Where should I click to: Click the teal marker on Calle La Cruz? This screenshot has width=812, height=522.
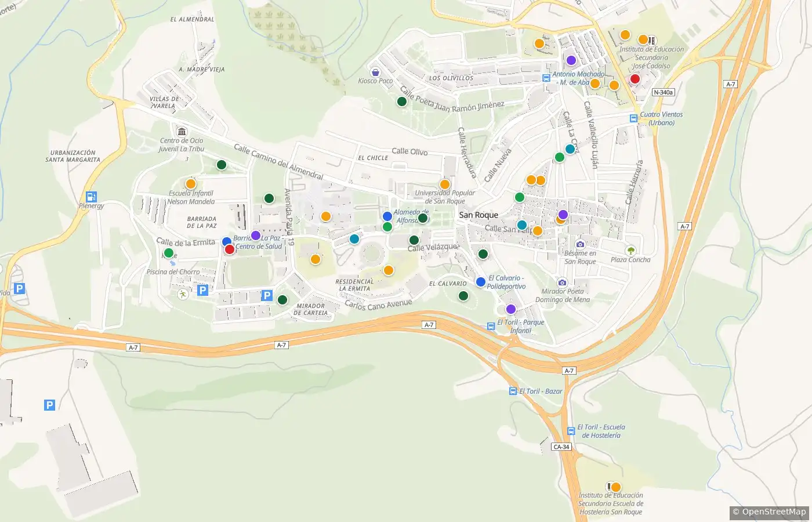pyautogui.click(x=570, y=149)
